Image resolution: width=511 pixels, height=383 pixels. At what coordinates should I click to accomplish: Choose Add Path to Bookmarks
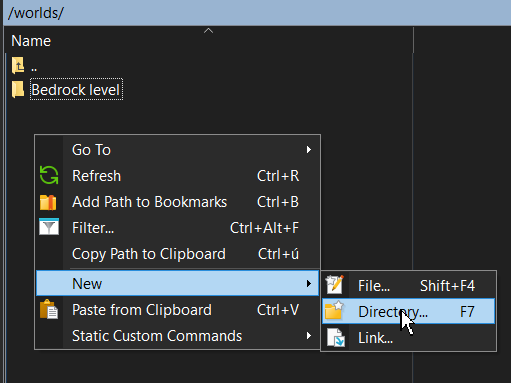point(177,202)
